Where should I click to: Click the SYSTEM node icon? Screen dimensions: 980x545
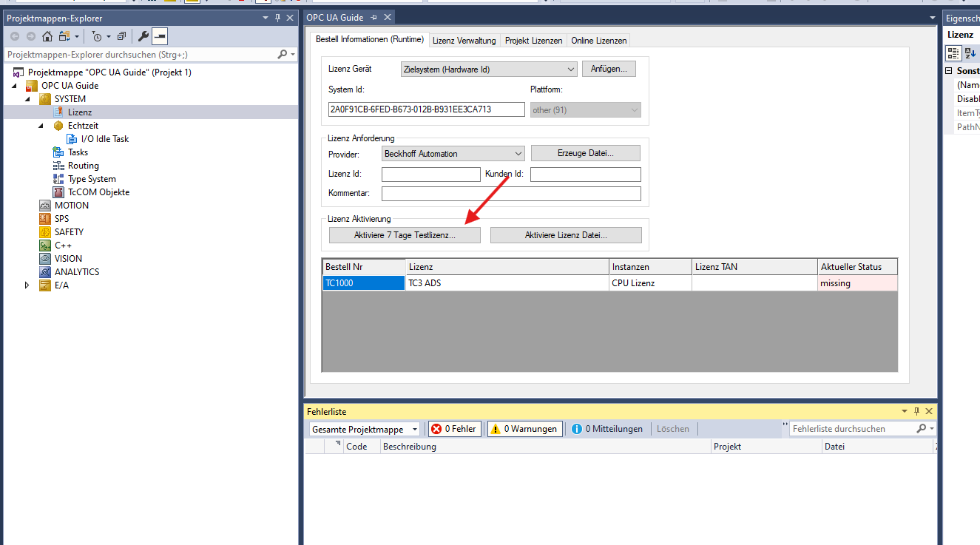45,99
